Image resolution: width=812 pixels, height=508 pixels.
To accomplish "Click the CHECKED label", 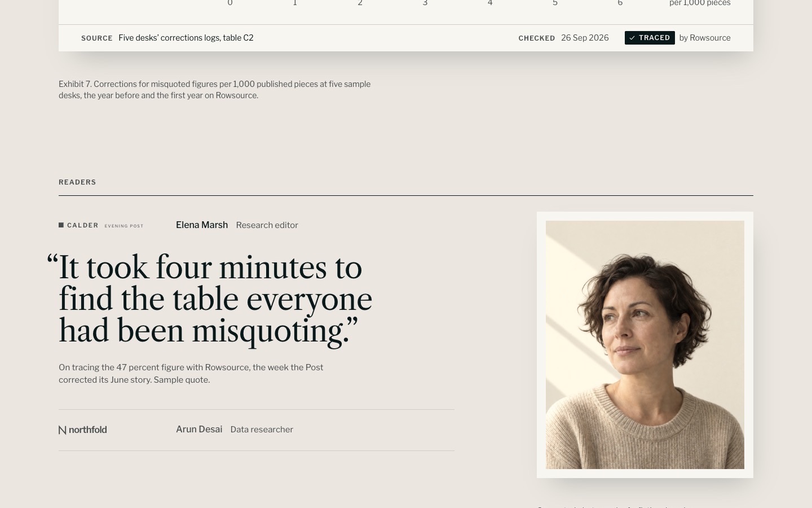I will pyautogui.click(x=537, y=38).
